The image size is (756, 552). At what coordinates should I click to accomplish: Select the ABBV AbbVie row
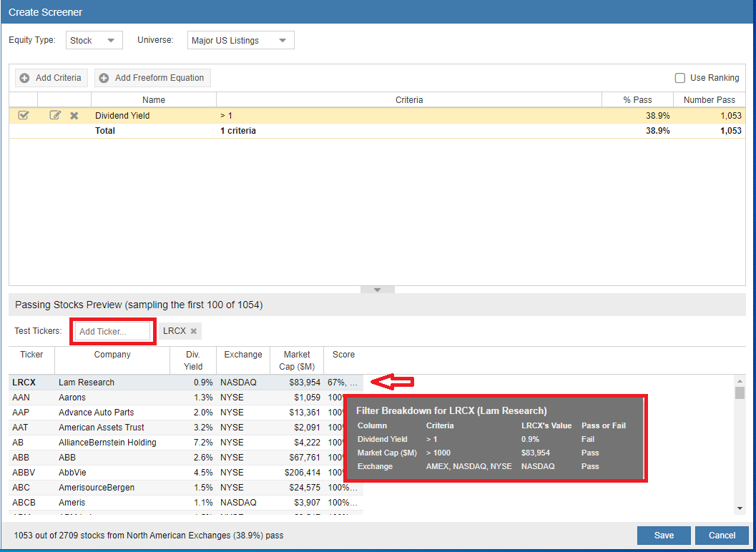click(x=186, y=472)
